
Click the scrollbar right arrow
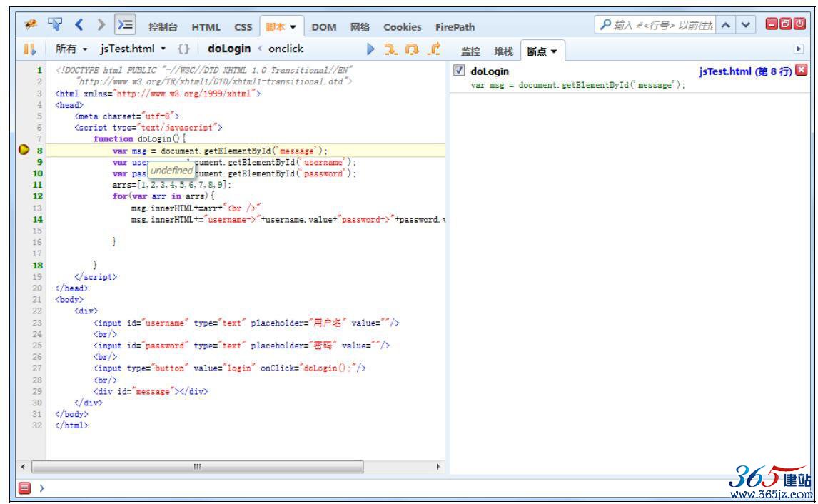coord(438,466)
